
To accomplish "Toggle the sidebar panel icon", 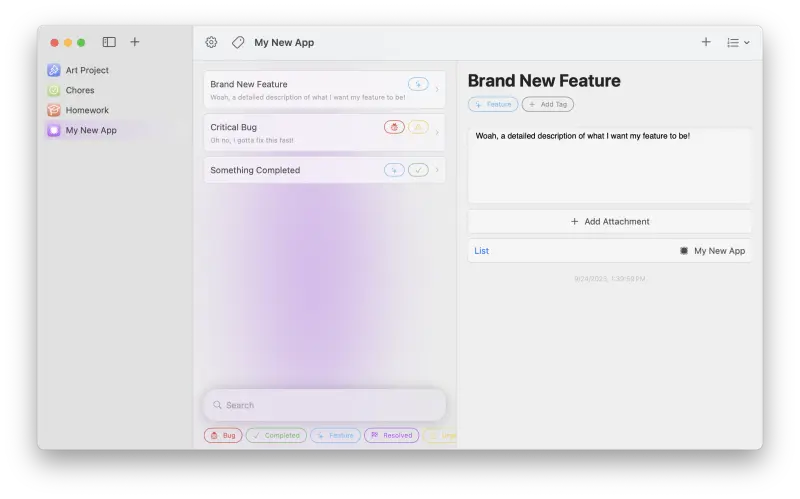I will [x=109, y=42].
